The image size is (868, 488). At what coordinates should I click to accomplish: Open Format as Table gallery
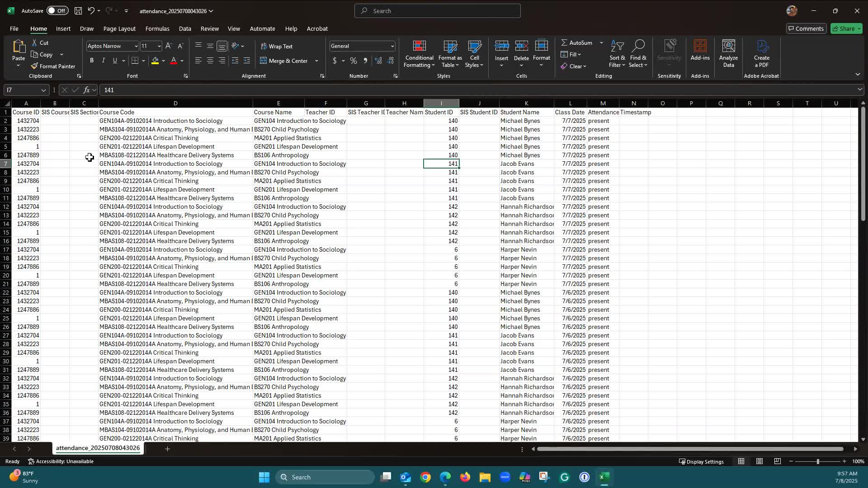coord(450,54)
